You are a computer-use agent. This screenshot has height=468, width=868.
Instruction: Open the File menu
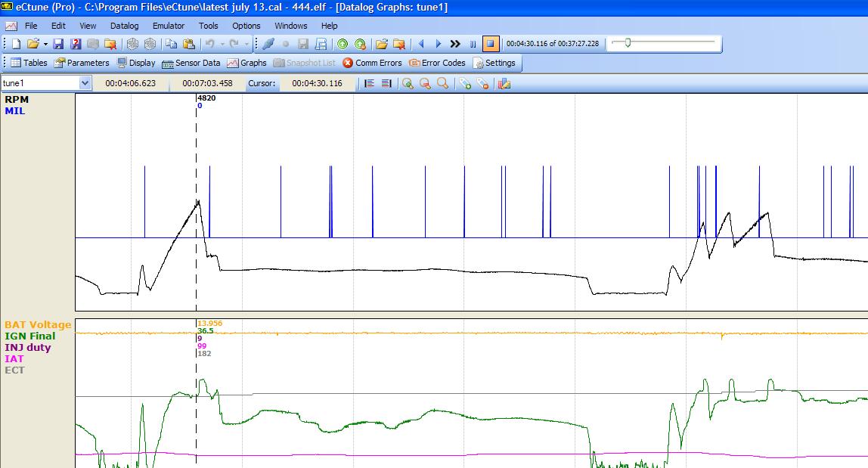pyautogui.click(x=31, y=26)
